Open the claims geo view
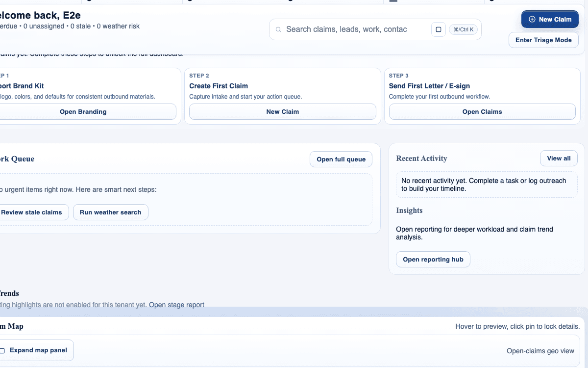588x368 pixels. coord(540,351)
